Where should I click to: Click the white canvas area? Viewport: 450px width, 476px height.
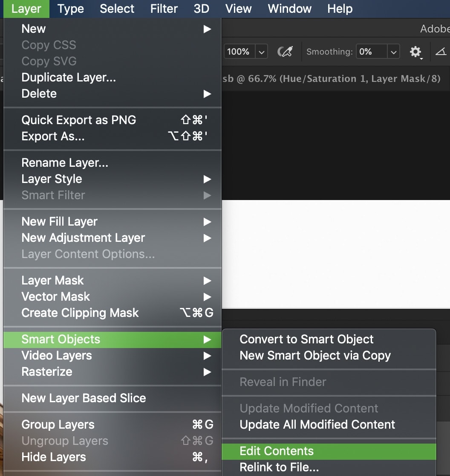[x=336, y=254]
